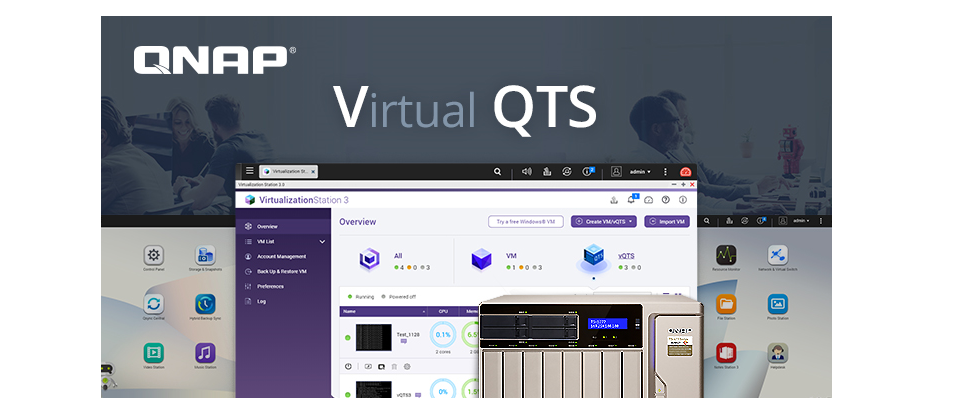Click the volume speaker icon in top bar

tap(527, 172)
